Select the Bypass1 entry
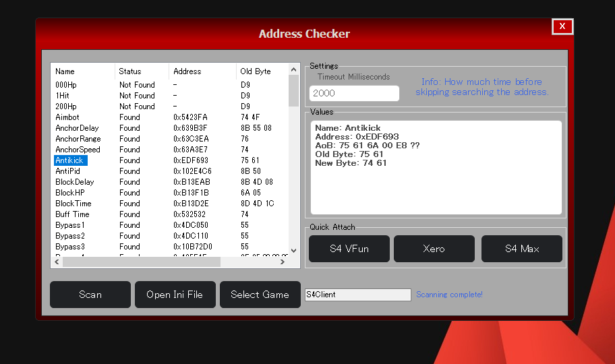Viewport: 615px width, 364px height. click(70, 225)
